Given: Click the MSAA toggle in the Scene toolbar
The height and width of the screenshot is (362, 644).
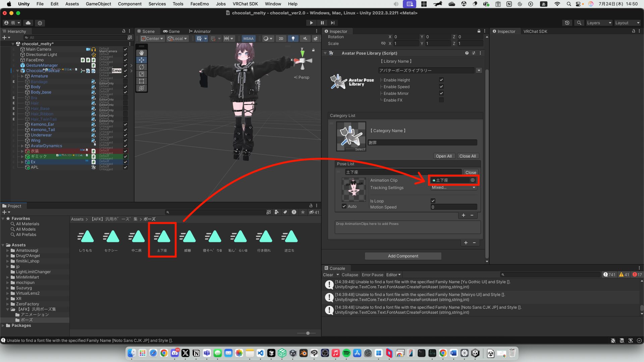Looking at the screenshot, I should (x=249, y=38).
